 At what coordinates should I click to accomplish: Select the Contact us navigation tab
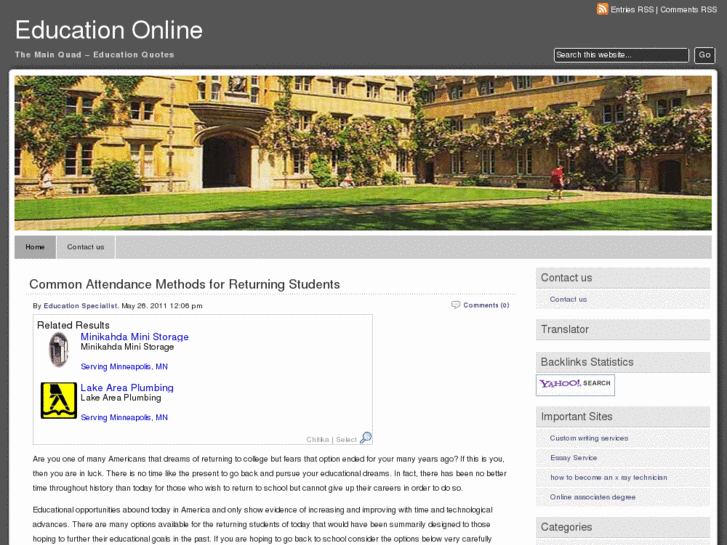86,247
